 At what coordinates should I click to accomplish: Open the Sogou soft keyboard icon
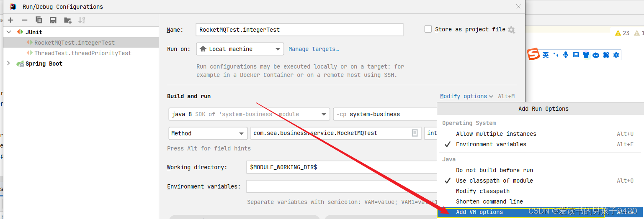point(576,55)
